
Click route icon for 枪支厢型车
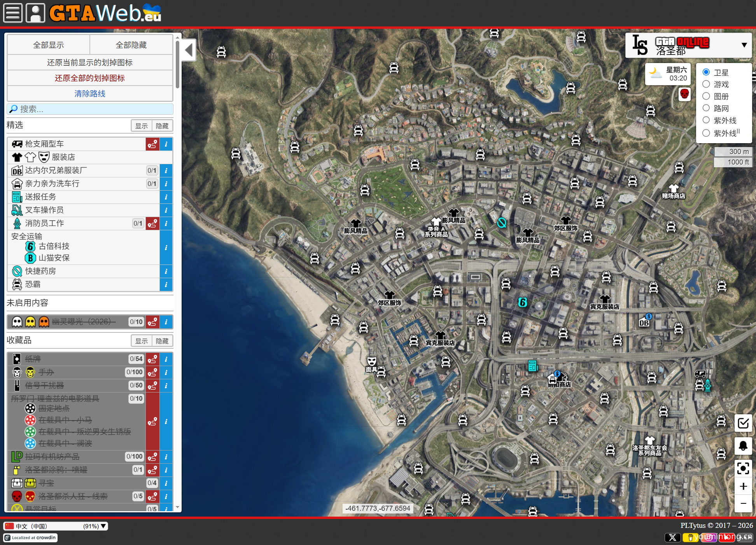point(152,144)
